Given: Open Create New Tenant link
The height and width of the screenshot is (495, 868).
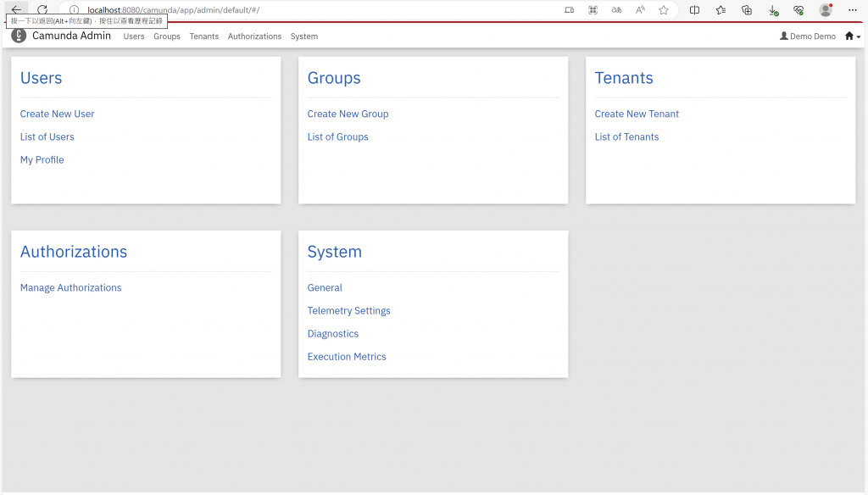Looking at the screenshot, I should 637,114.
